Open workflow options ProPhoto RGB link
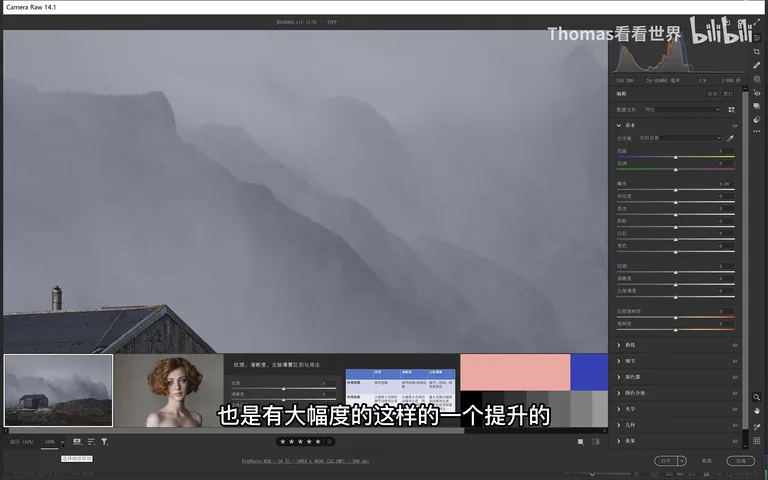The height and width of the screenshot is (480, 768). pos(305,461)
